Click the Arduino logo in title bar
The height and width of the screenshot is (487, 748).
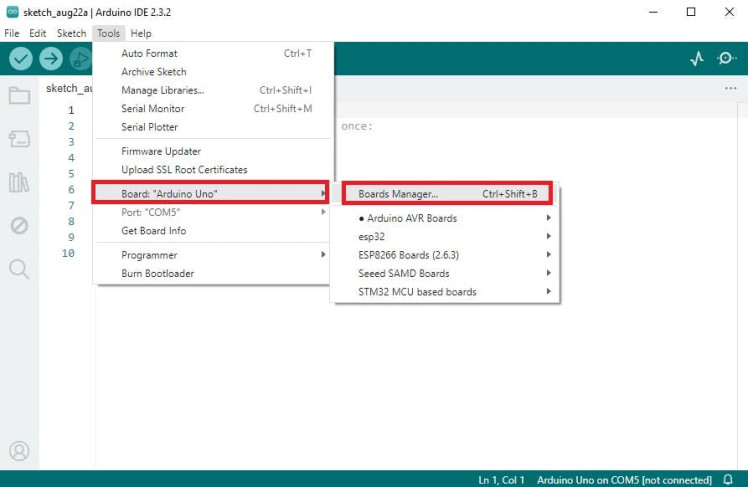(x=12, y=12)
